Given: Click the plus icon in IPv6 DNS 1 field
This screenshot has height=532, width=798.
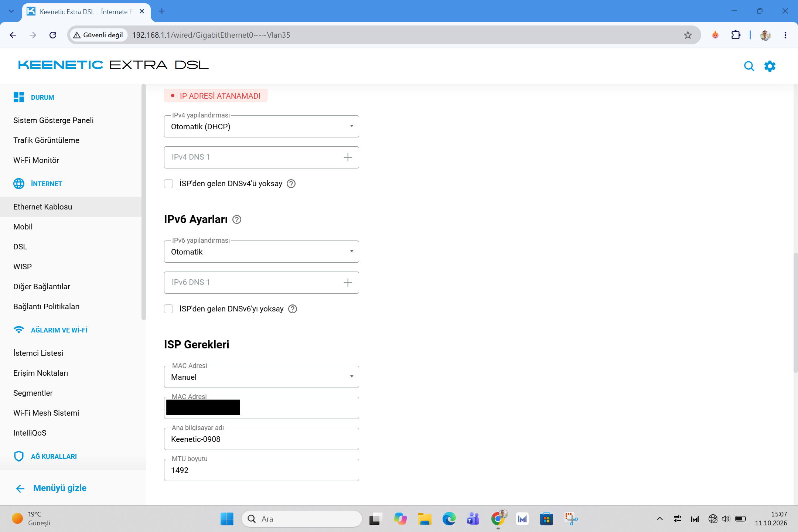Looking at the screenshot, I should (348, 283).
